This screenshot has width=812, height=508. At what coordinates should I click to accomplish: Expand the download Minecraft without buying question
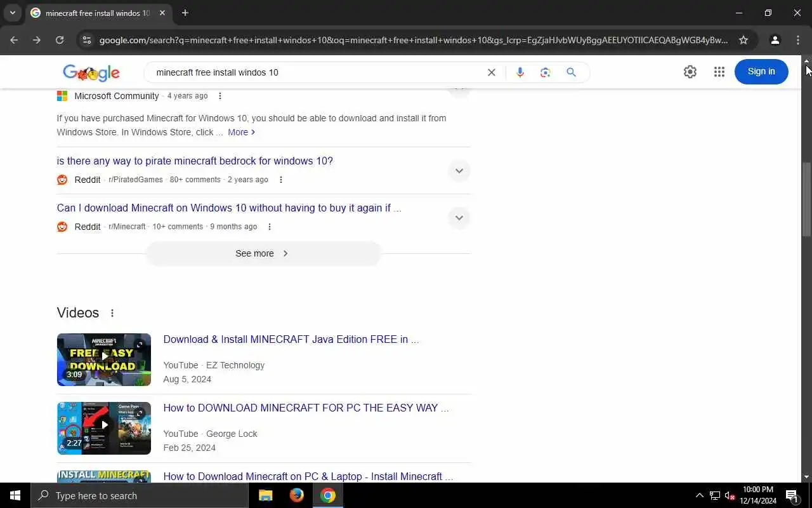click(459, 218)
